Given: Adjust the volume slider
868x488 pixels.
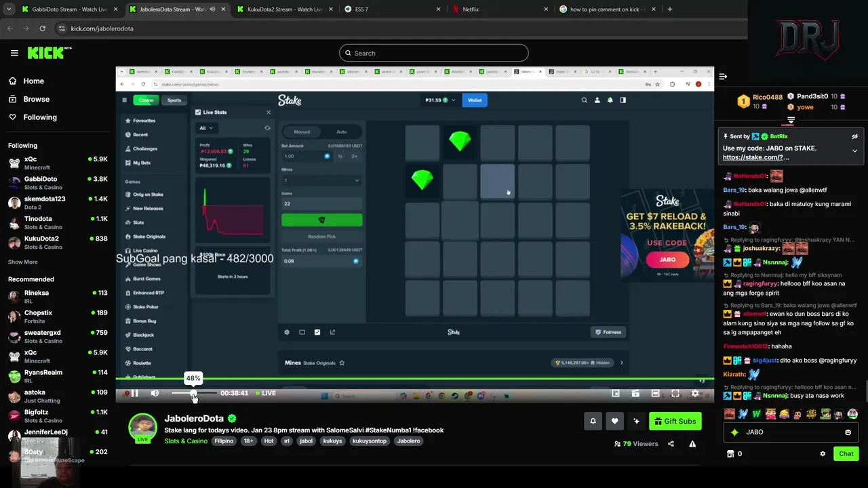Looking at the screenshot, I should point(194,393).
